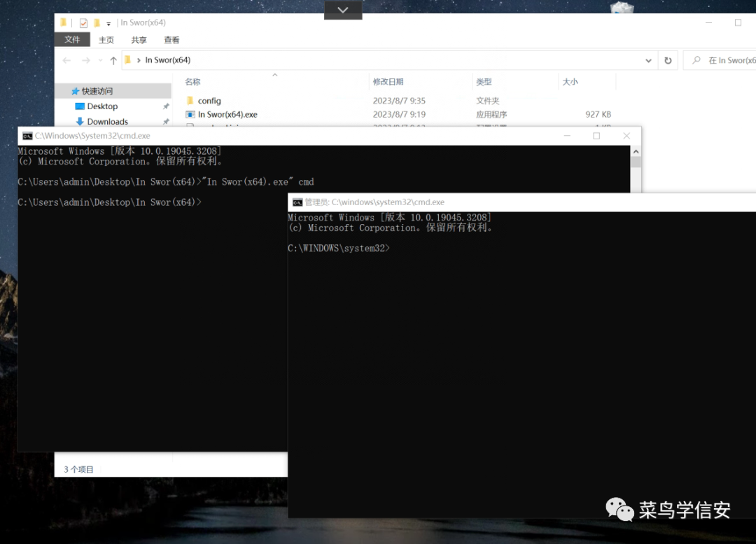Screen dimensions: 756x544
Task: Sort files by 类型 column
Action: pyautogui.click(x=484, y=81)
